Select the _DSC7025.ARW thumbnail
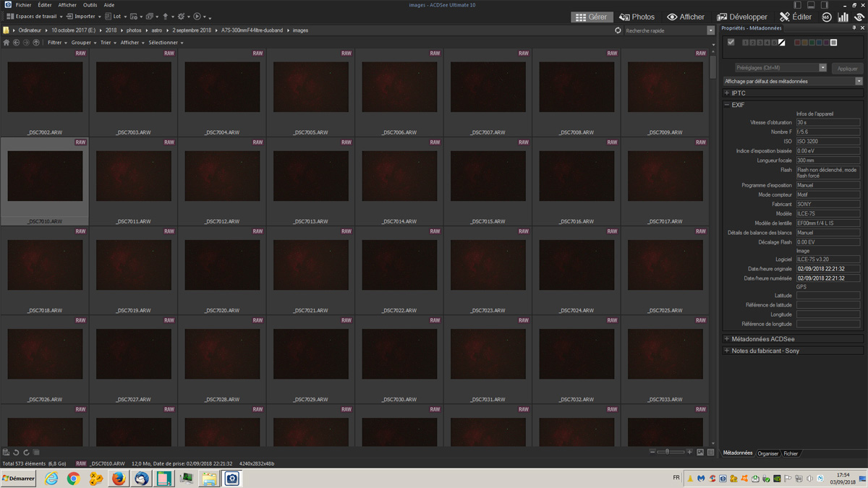 click(665, 270)
